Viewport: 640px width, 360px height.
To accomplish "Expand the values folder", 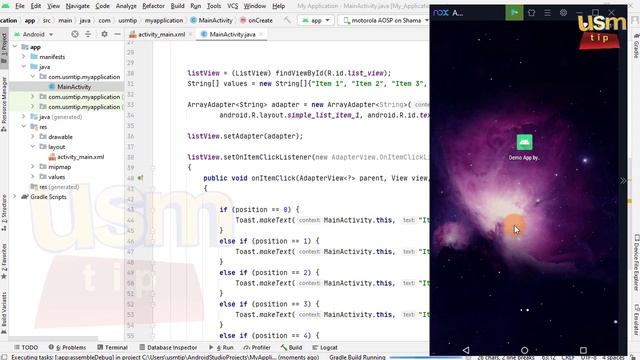I will pos(33,177).
